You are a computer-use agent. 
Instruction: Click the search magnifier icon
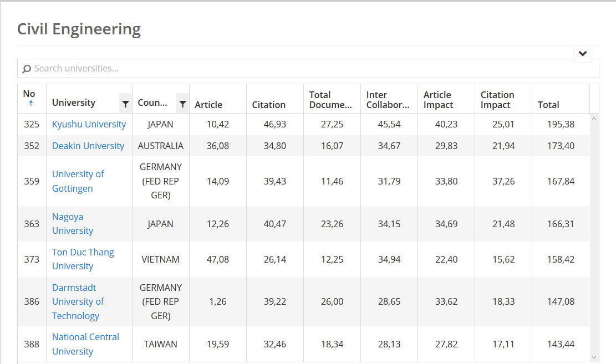(26, 69)
